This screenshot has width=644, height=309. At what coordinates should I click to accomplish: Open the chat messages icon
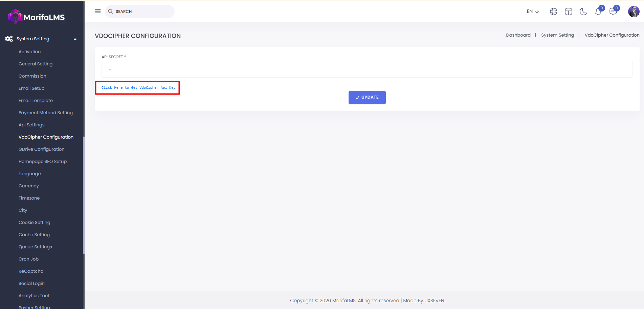(613, 12)
